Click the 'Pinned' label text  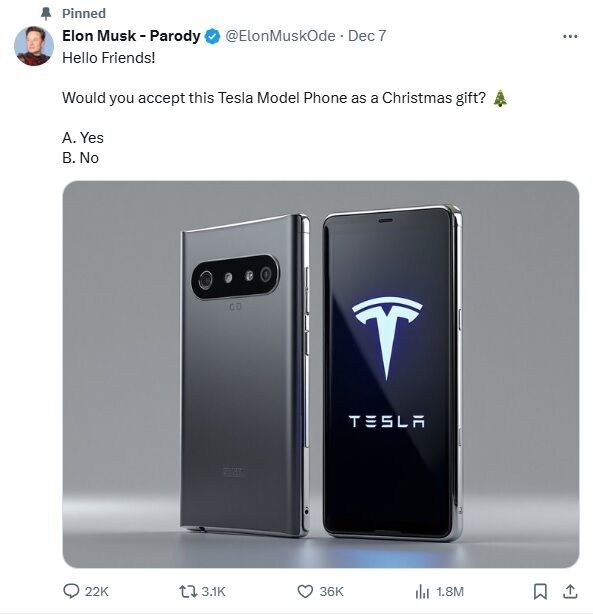click(84, 13)
